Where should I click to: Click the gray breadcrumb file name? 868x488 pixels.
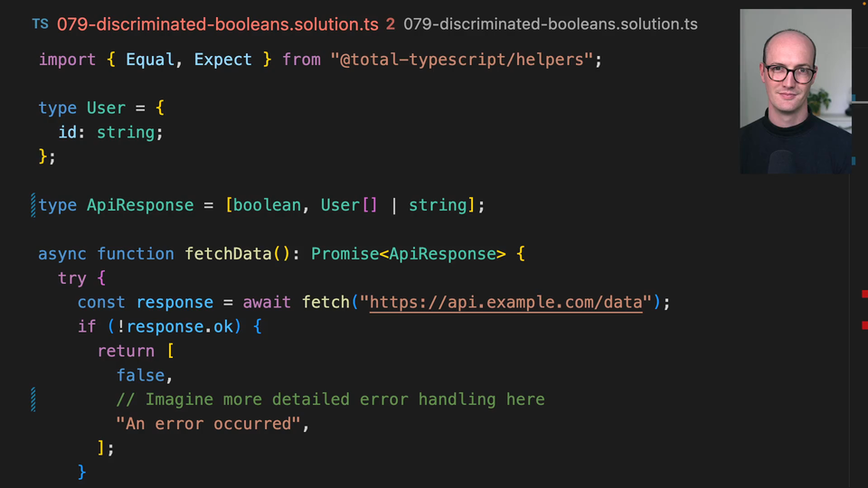click(x=550, y=24)
